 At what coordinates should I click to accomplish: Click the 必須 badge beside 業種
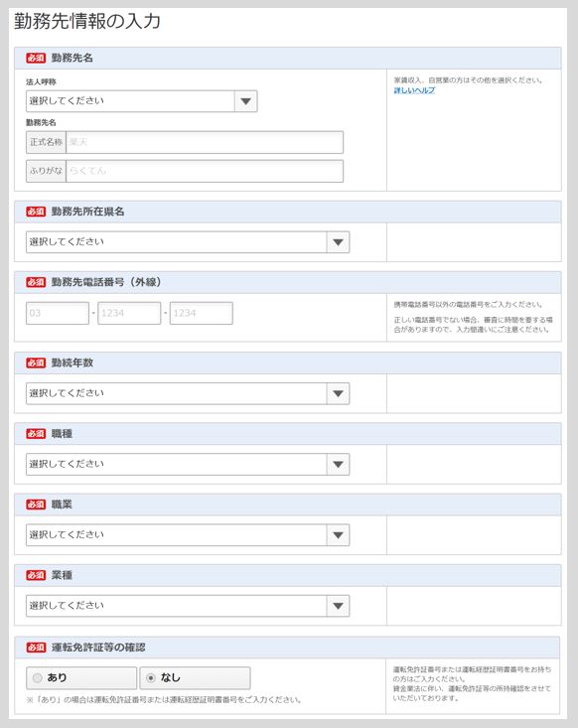pos(36,575)
